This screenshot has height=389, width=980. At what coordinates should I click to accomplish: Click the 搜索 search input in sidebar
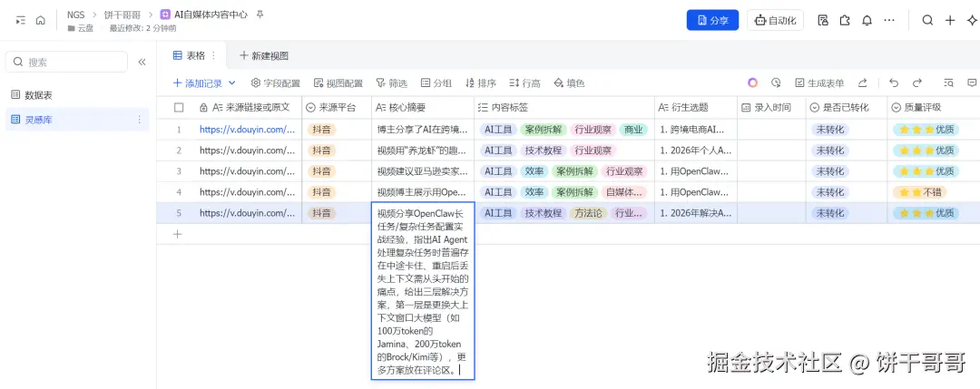click(66, 62)
